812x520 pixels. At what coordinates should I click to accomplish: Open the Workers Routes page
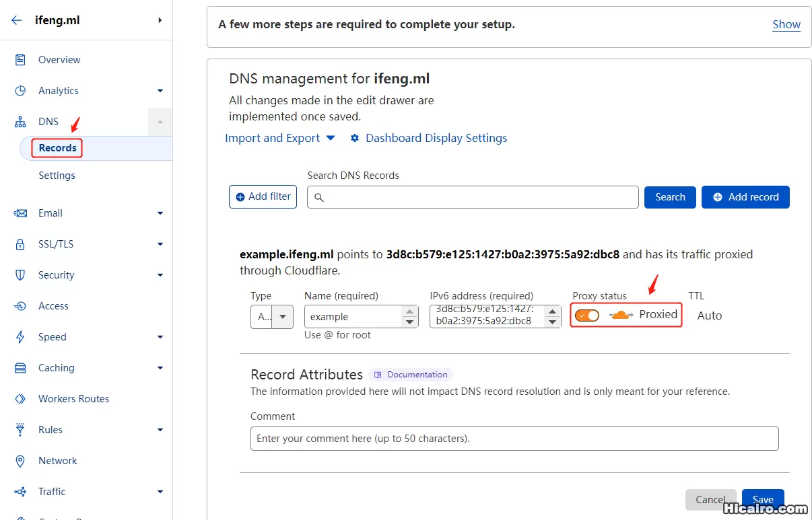pos(73,399)
